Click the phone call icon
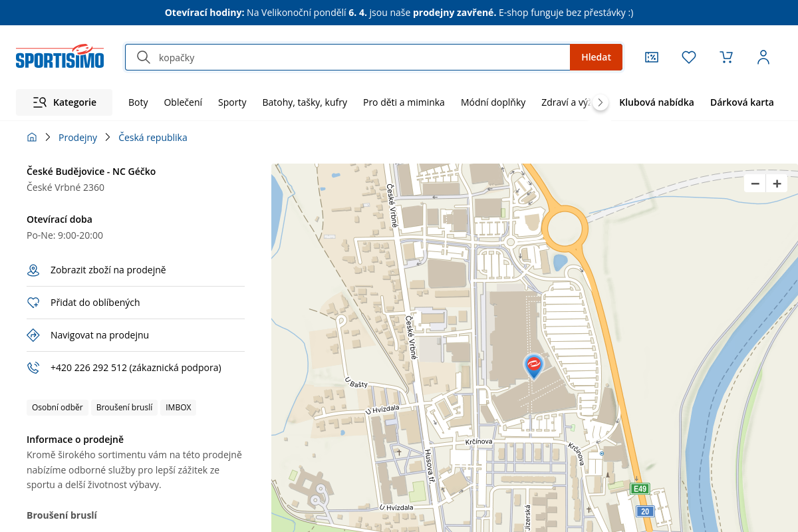Image resolution: width=798 pixels, height=532 pixels. (x=33, y=368)
